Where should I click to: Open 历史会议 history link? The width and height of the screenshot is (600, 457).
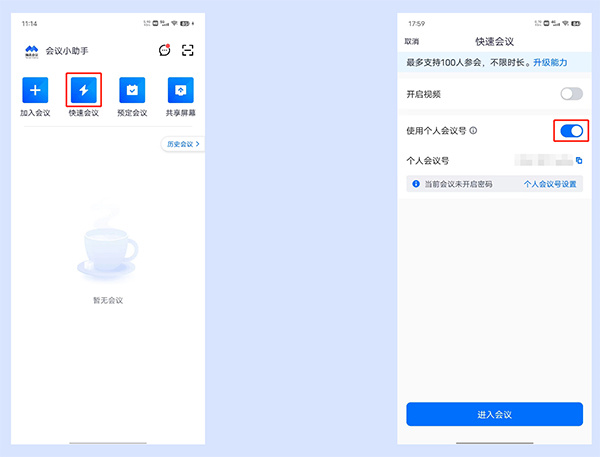(x=183, y=144)
